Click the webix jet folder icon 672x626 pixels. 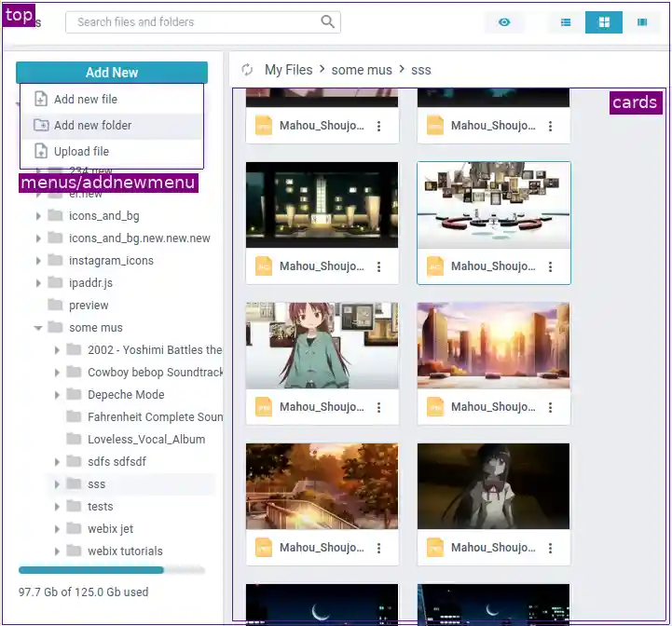tap(74, 528)
